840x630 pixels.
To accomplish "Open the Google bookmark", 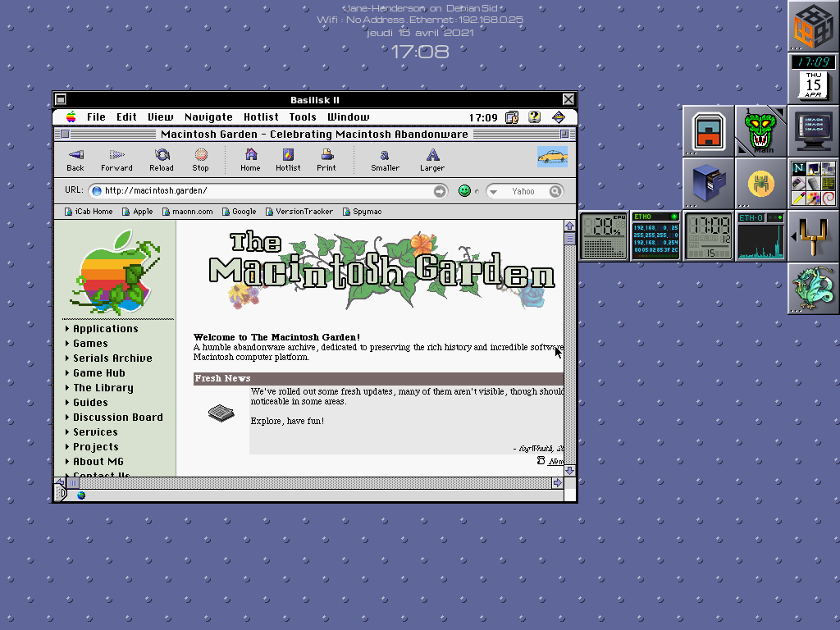I will (x=239, y=212).
